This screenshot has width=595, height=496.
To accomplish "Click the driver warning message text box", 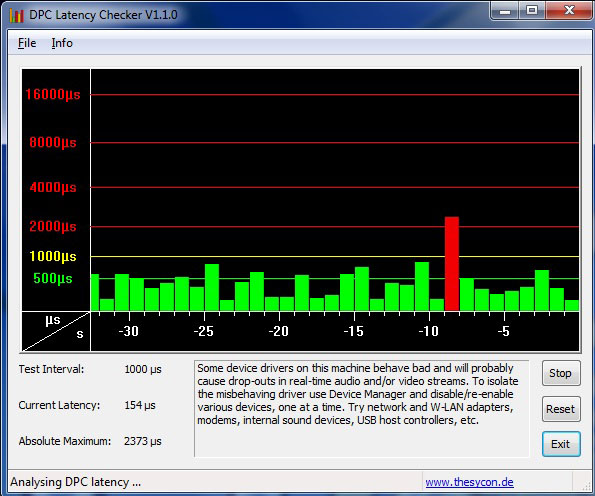I will pos(361,409).
